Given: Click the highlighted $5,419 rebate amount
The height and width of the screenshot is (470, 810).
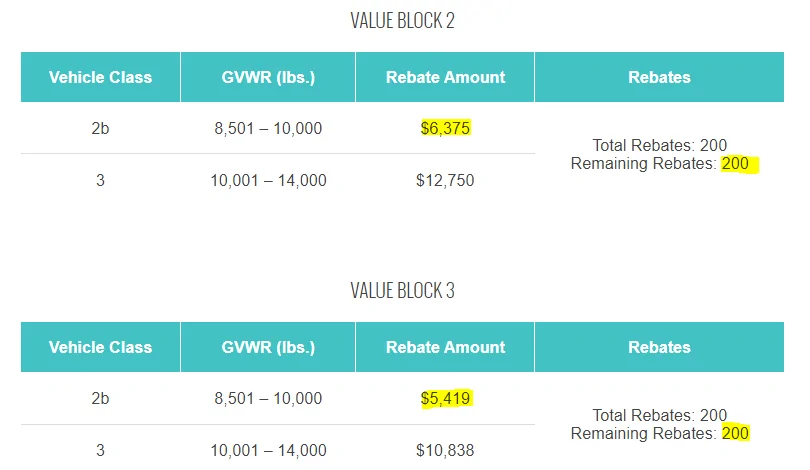Looking at the screenshot, I should 445,399.
